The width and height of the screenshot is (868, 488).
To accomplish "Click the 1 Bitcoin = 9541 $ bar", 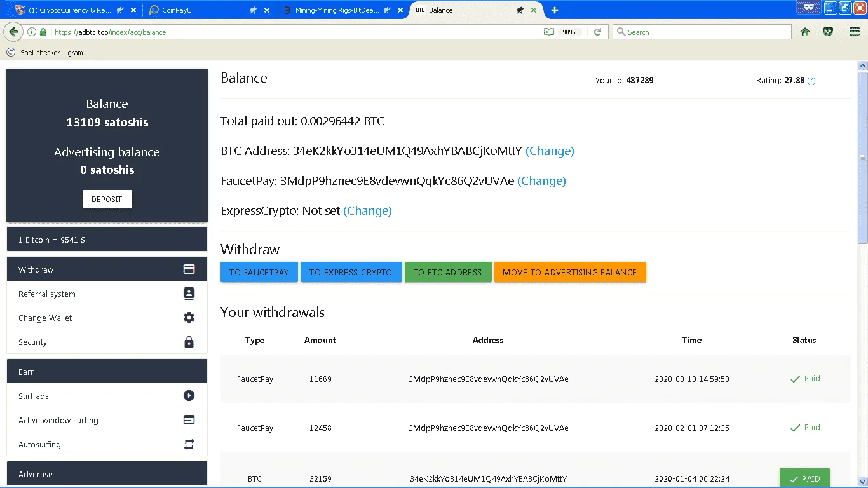I will (107, 240).
